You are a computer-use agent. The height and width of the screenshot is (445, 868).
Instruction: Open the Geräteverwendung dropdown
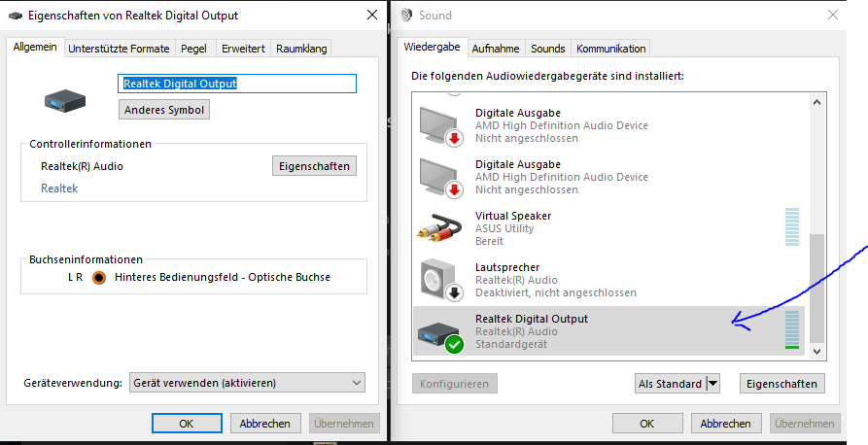(x=247, y=383)
